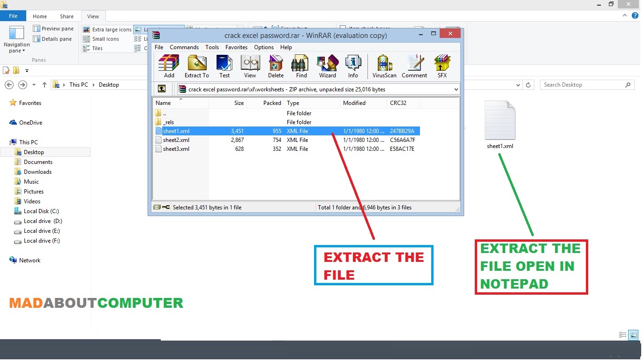Open WinRAR Commands menu
The image size is (644, 364).
(184, 47)
